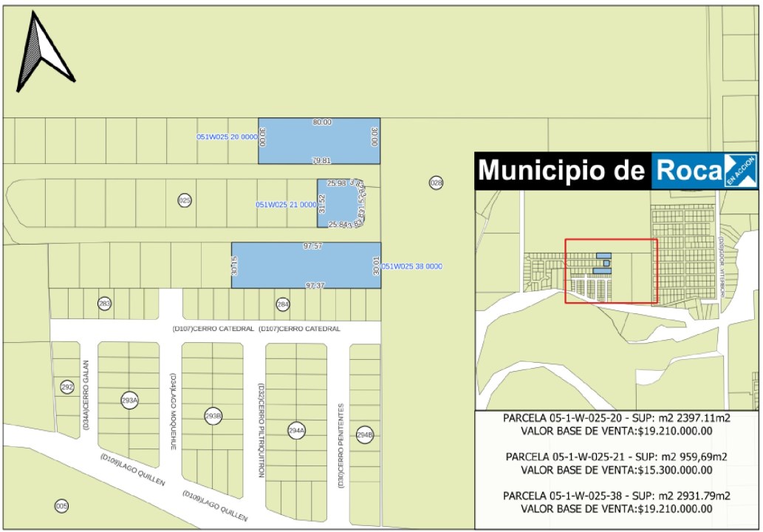763x532 pixels.
Task: Click the block 005 circle marker
Action: click(62, 506)
